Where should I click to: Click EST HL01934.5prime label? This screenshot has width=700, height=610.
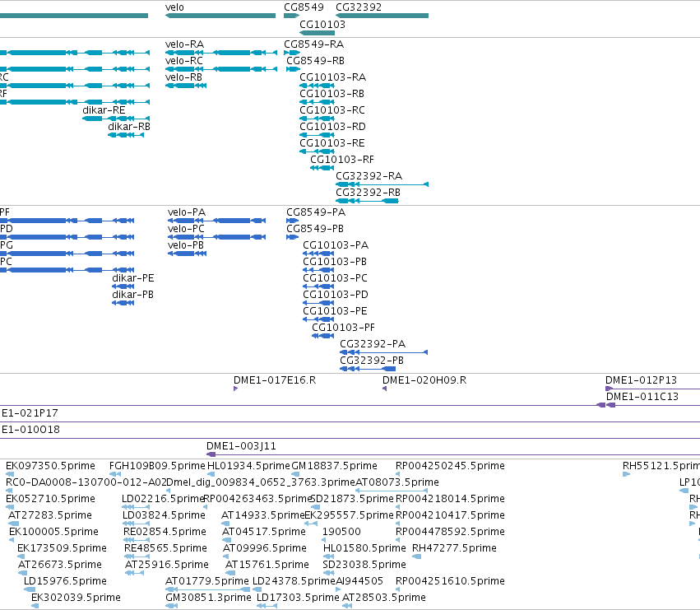coord(248,466)
